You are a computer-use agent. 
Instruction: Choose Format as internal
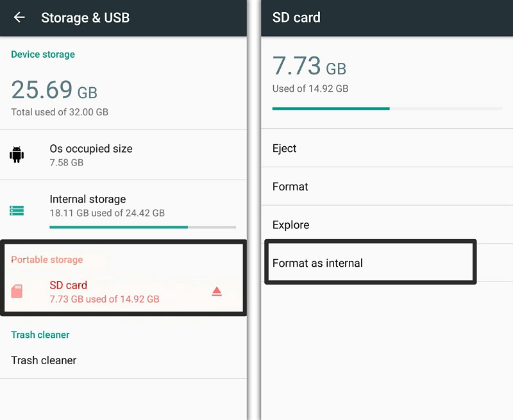[x=318, y=263]
